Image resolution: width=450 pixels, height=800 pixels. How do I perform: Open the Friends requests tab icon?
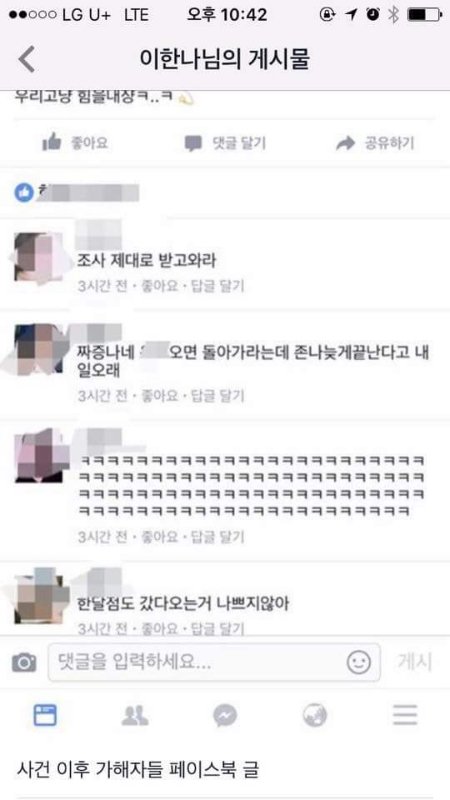click(135, 715)
